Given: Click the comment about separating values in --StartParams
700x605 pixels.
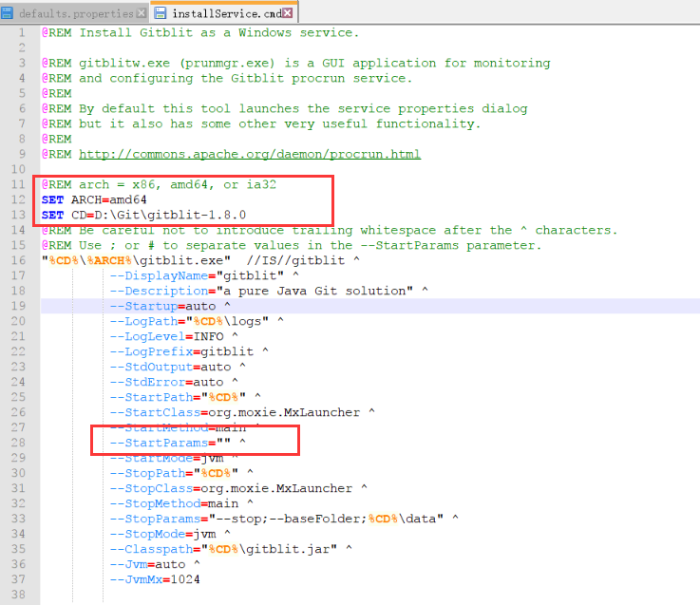Looking at the screenshot, I should click(291, 245).
